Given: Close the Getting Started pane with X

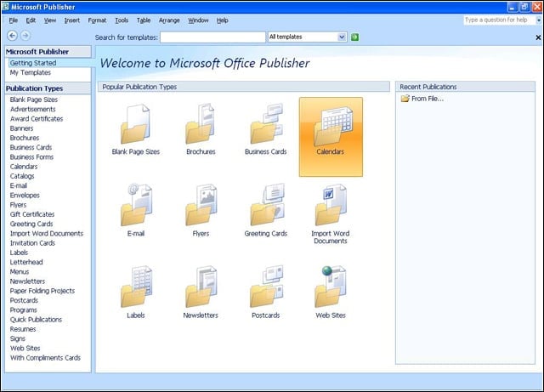Looking at the screenshot, I should (x=538, y=37).
